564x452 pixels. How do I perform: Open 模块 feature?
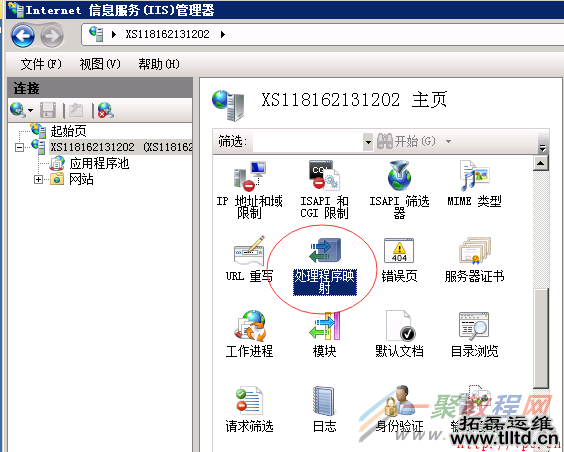(x=324, y=334)
